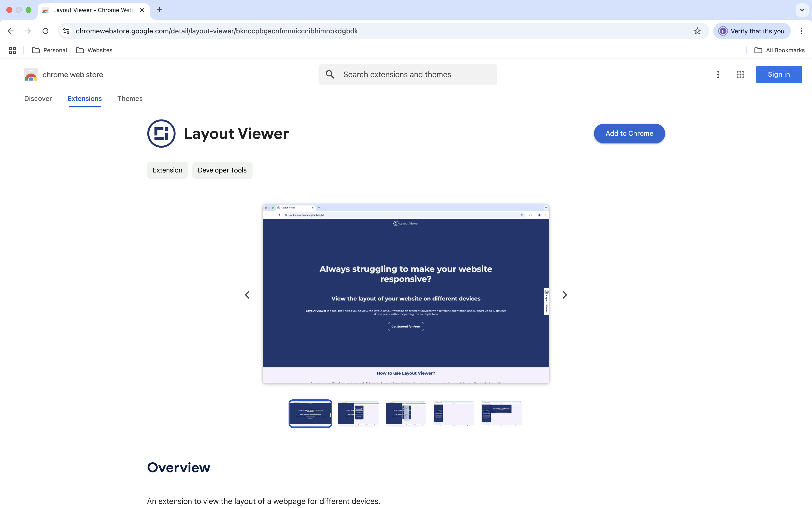
Task: Open the apps grid in bookmarks bar
Action: click(12, 50)
